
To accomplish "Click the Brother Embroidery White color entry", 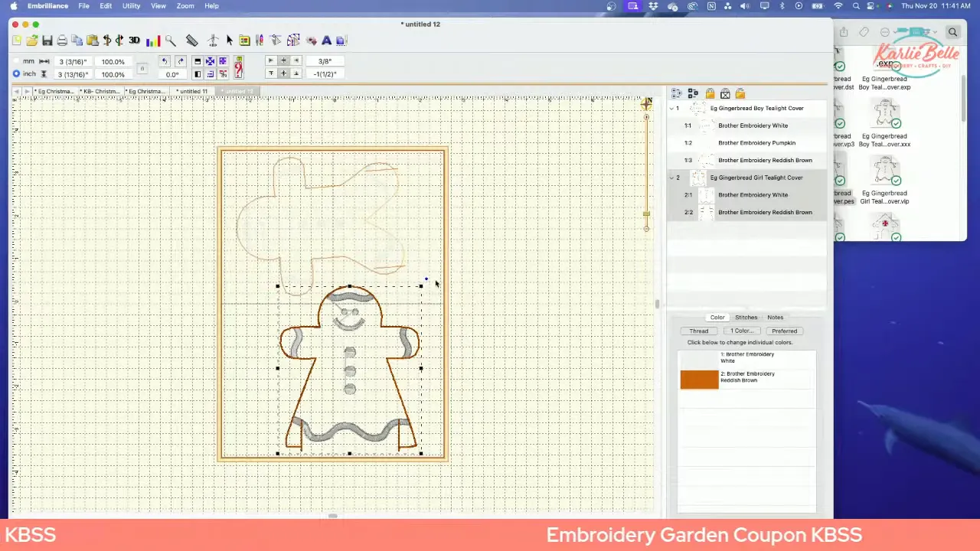I will click(x=746, y=358).
